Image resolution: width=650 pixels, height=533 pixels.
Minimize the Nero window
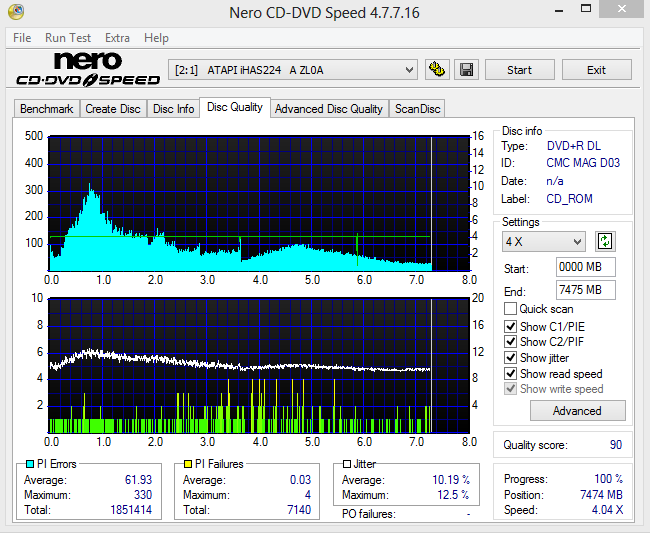559,10
